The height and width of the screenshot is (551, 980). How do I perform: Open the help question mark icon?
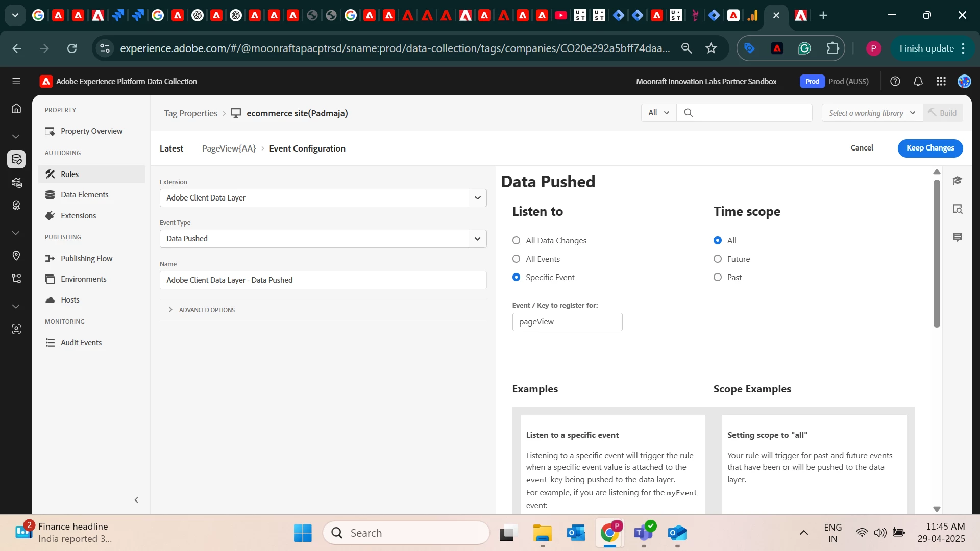pyautogui.click(x=895, y=81)
